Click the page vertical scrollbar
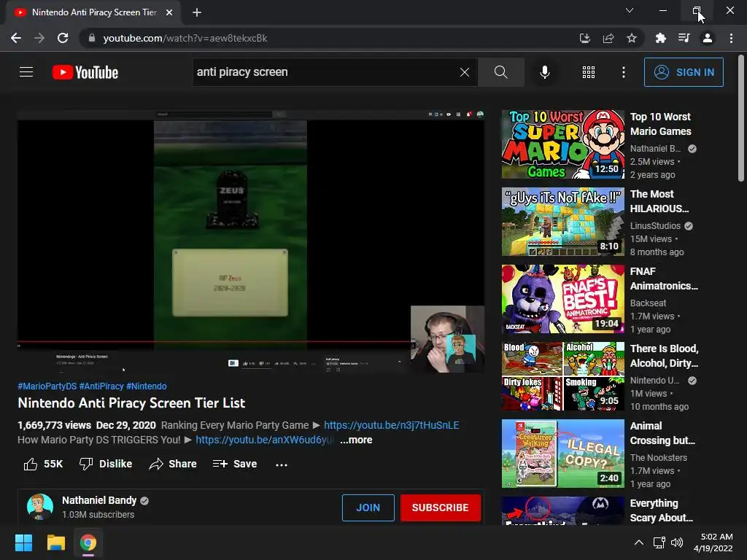This screenshot has width=747, height=560. (741, 118)
